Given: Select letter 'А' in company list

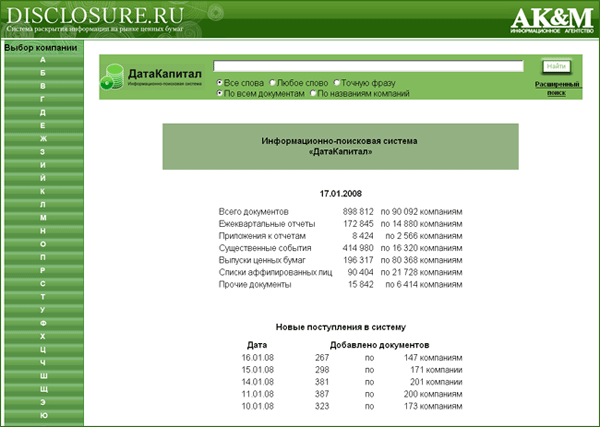Looking at the screenshot, I should click(x=43, y=60).
